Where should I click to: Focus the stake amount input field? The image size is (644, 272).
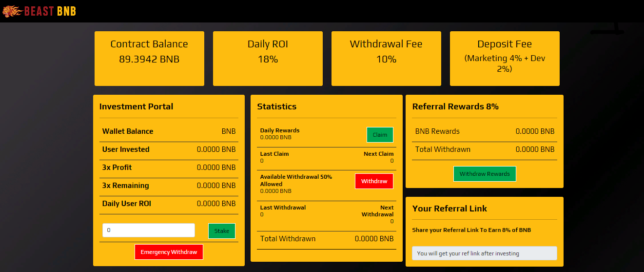click(149, 230)
